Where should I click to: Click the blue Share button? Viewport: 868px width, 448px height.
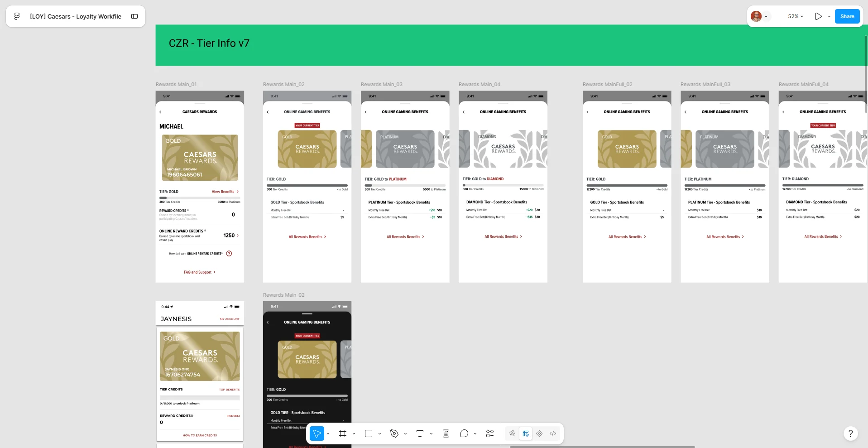847,16
